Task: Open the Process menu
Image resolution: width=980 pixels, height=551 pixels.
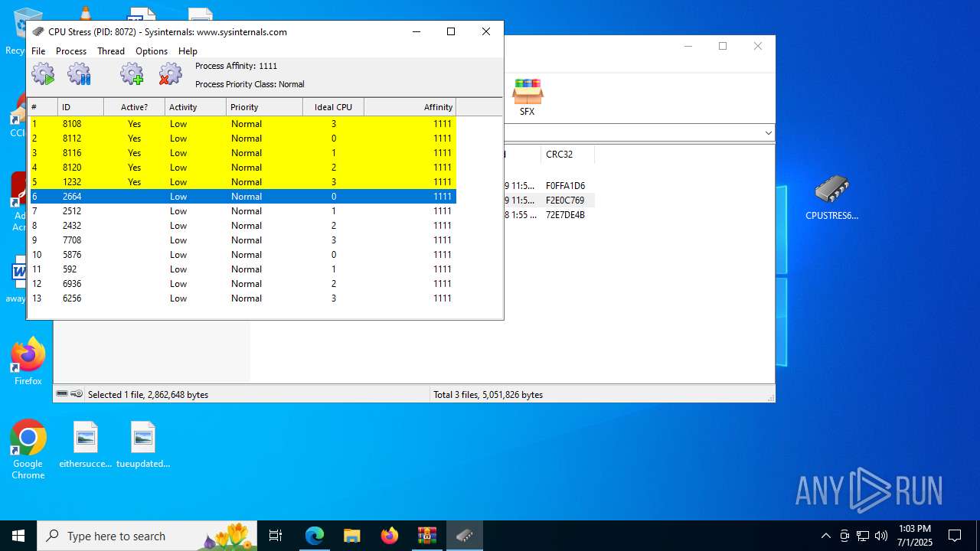Action: pyautogui.click(x=71, y=51)
